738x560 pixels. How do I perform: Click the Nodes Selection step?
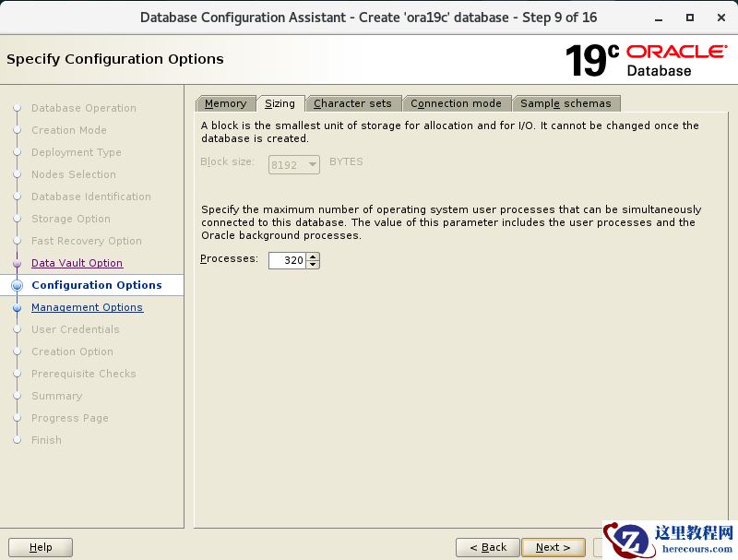(74, 174)
